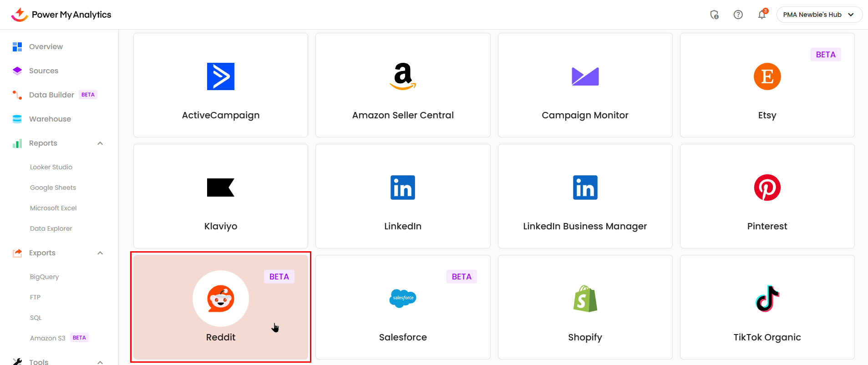Go to Overview in the sidebar

point(46,46)
